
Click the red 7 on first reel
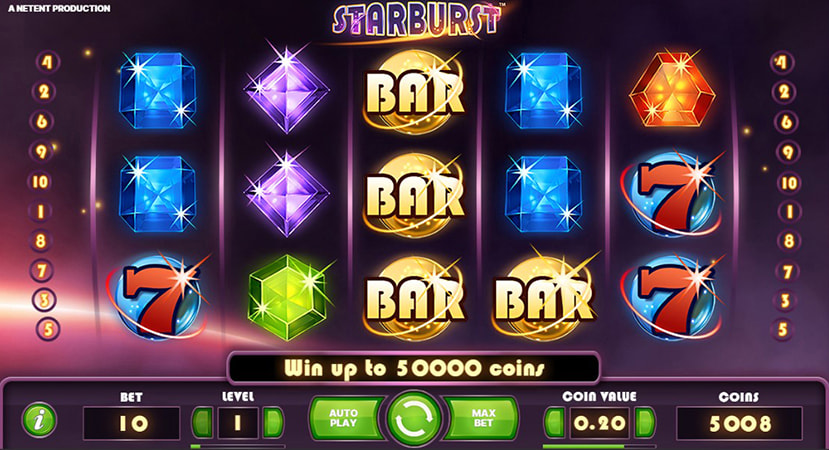pos(157,297)
